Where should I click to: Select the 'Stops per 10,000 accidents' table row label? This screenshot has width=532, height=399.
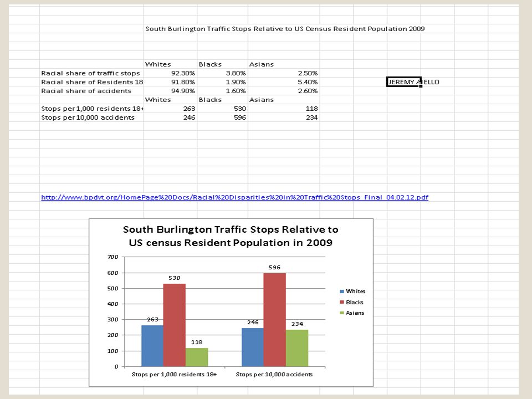[88, 117]
